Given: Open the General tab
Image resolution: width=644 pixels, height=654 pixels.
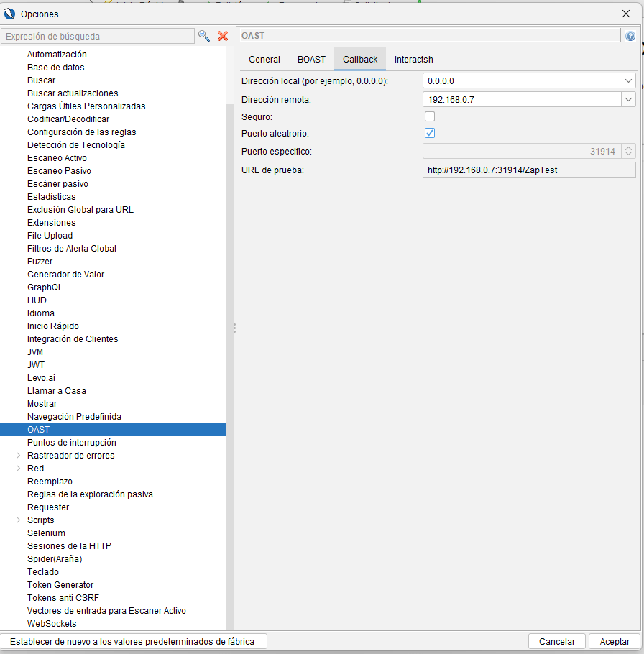Looking at the screenshot, I should pos(264,60).
